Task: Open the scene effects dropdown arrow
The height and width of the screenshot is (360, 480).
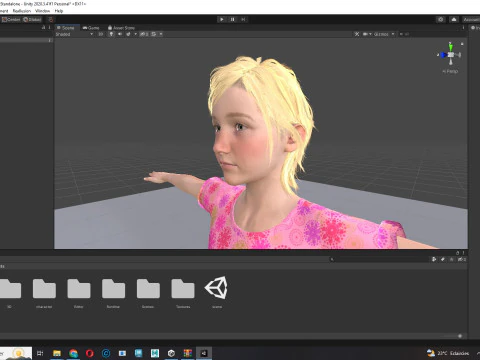Action: (x=135, y=34)
